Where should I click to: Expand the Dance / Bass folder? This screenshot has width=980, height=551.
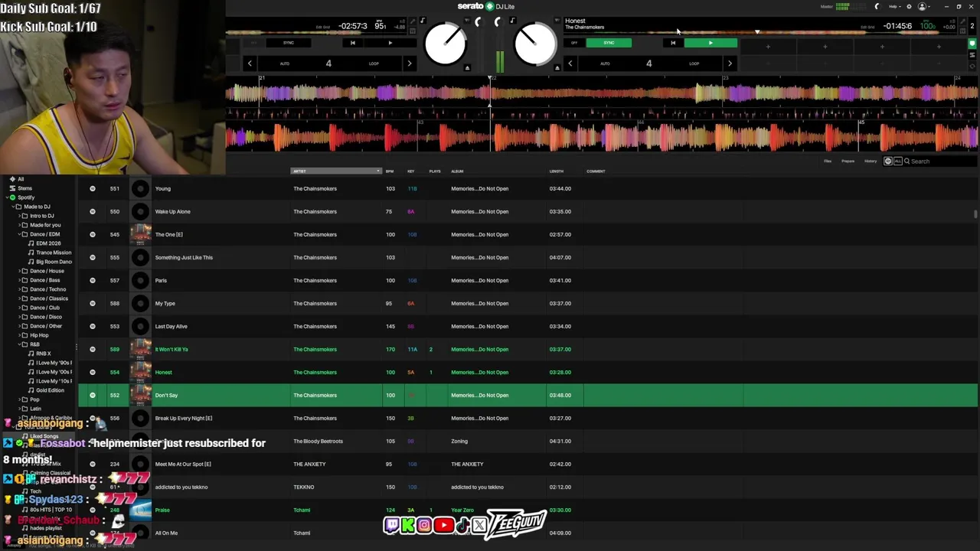tap(18, 280)
